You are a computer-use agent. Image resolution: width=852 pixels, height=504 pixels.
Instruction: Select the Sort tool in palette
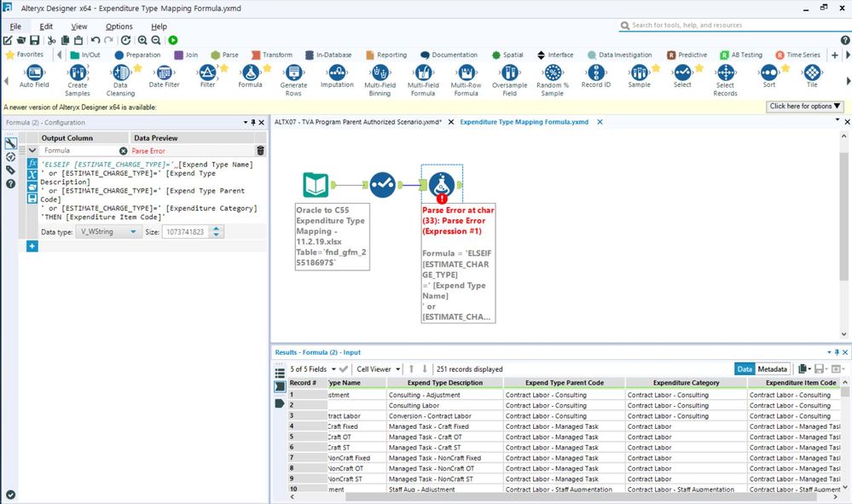coord(768,73)
